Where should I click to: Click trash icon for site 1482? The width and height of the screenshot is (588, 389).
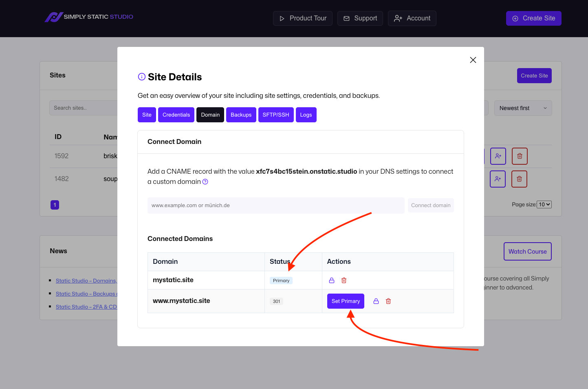519,179
